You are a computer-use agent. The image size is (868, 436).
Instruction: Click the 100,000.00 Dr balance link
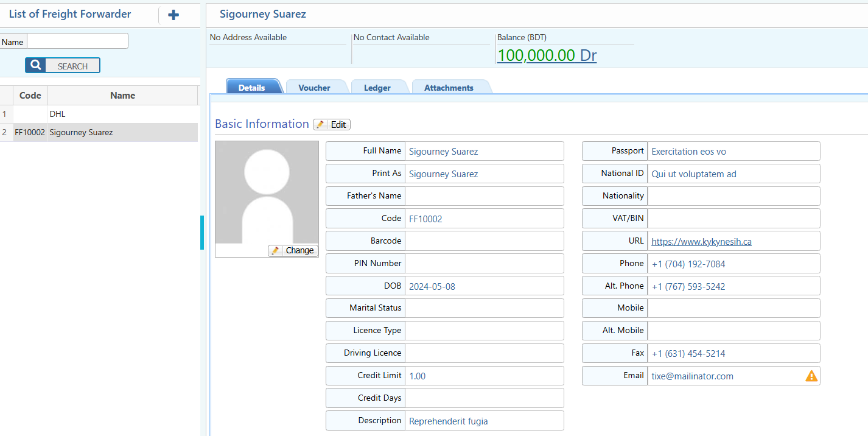coord(547,55)
